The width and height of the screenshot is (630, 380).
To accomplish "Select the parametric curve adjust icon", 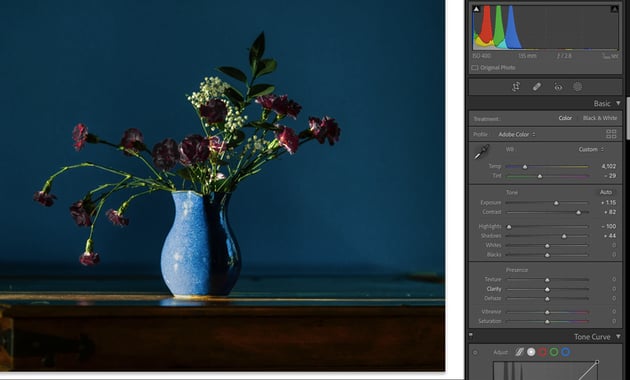I will [x=520, y=352].
